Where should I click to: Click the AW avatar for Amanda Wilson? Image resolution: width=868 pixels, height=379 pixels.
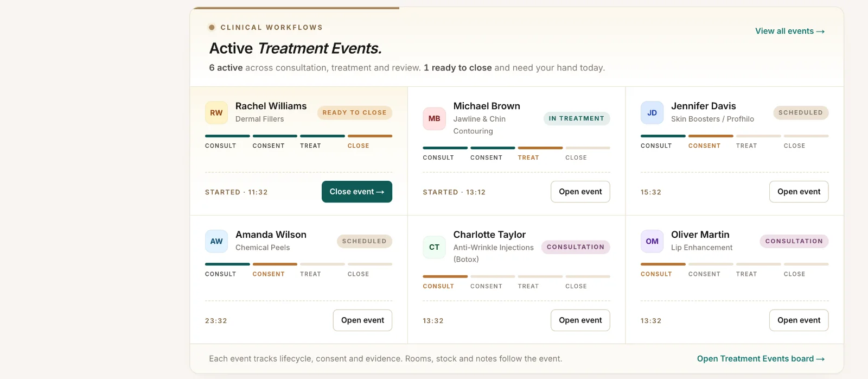(216, 241)
